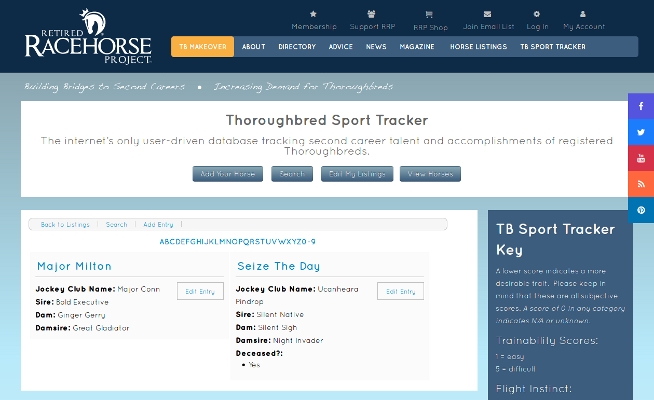654x400 pixels.
Task: Click the View Horses button
Action: coord(430,174)
